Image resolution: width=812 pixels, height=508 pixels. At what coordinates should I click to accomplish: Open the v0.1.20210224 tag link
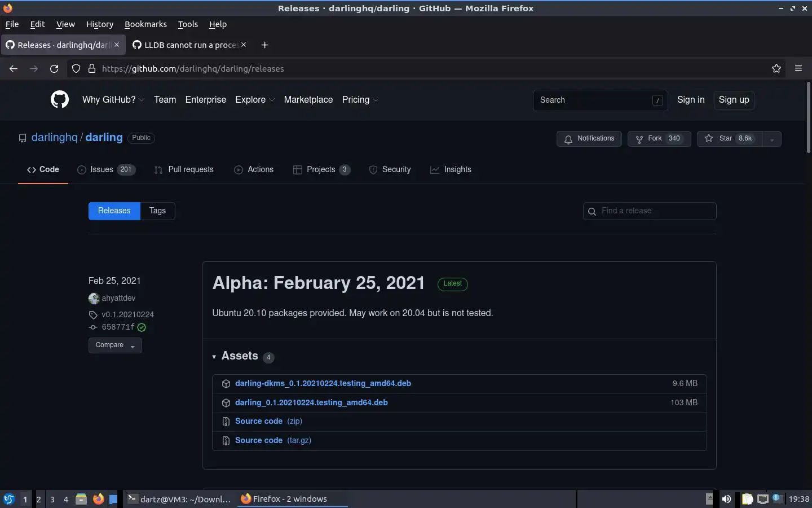(x=128, y=314)
